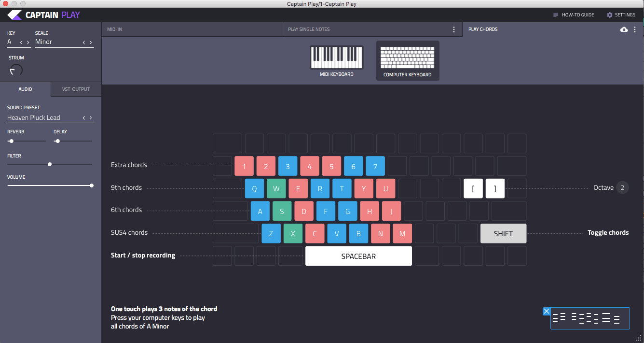The height and width of the screenshot is (343, 644).
Task: Click the red H chord key
Action: 370,211
